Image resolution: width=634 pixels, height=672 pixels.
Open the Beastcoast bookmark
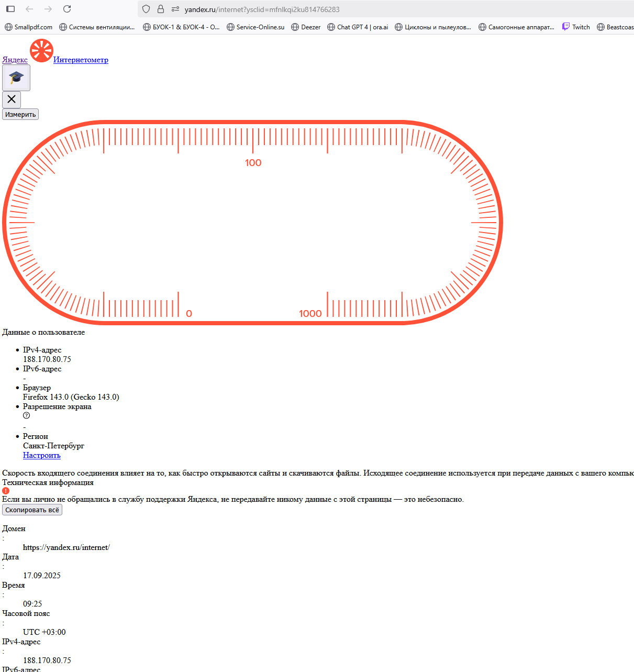615,27
